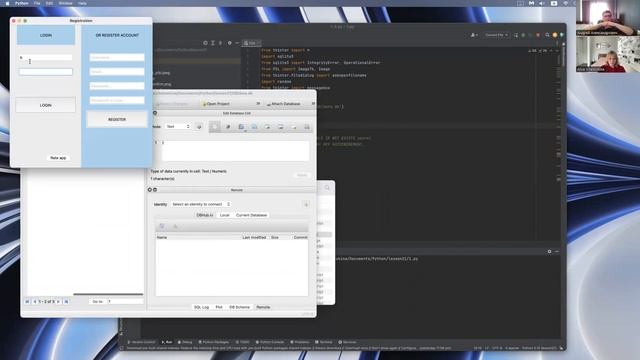This screenshot has height=360, width=640.
Task: Click the Run tab in PyCharm bottom bar
Action: [167, 342]
